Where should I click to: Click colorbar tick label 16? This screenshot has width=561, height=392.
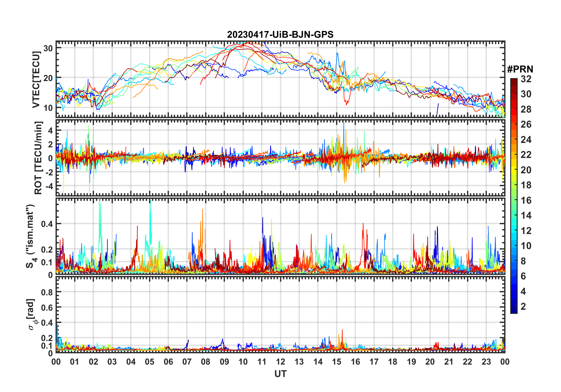[x=526, y=200]
